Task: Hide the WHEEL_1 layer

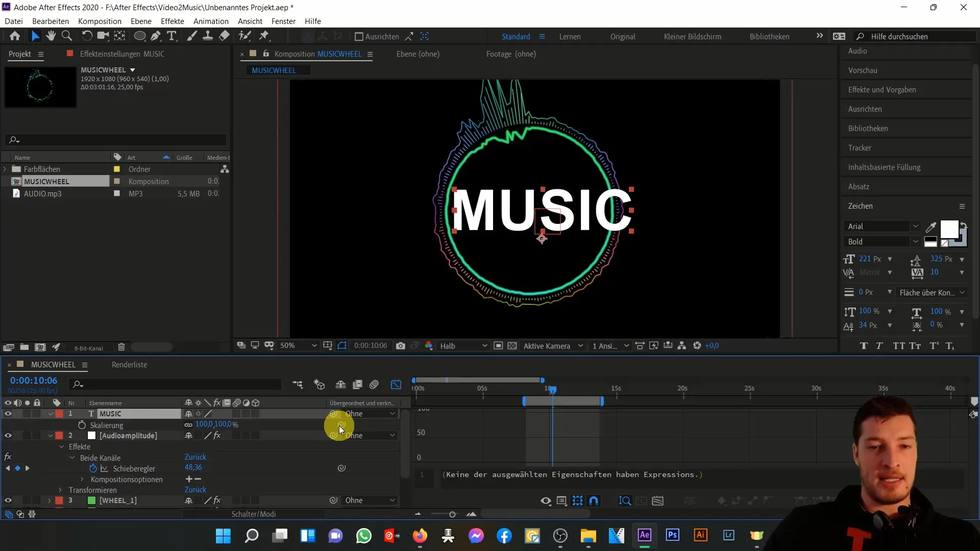Action: click(8, 500)
